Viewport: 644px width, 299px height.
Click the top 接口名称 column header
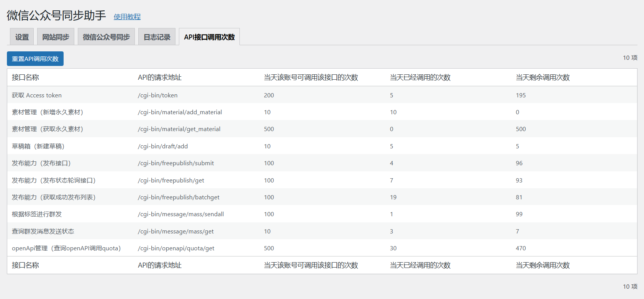[25, 77]
